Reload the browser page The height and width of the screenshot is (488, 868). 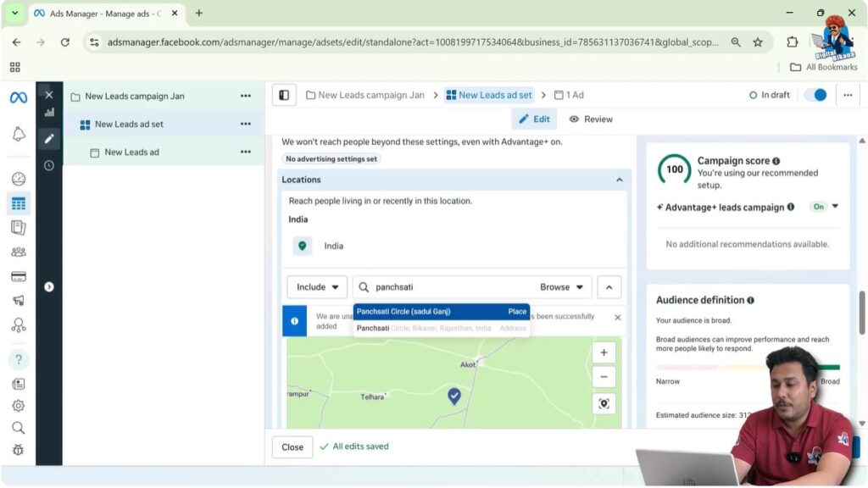click(64, 42)
